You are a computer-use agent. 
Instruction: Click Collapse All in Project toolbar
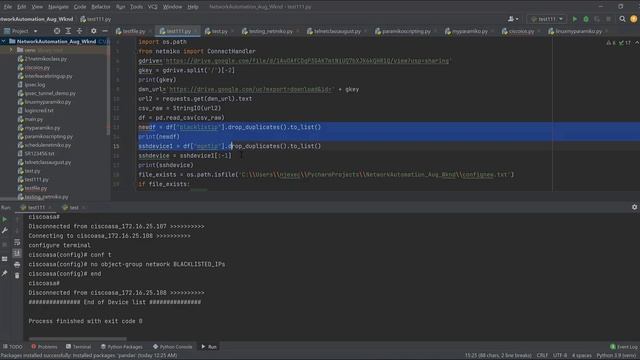[80, 31]
